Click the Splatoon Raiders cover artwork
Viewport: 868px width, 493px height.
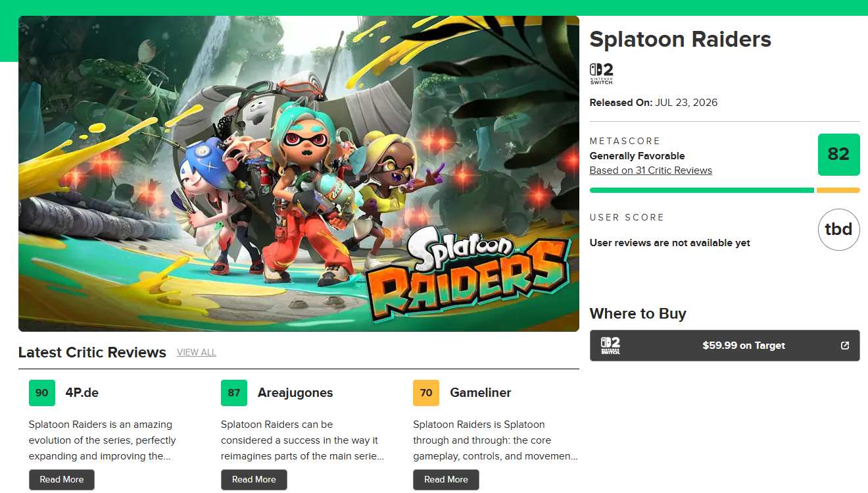299,174
